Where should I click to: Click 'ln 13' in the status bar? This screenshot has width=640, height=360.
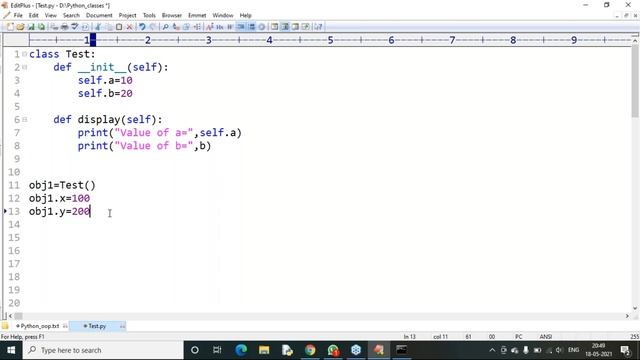click(x=409, y=337)
